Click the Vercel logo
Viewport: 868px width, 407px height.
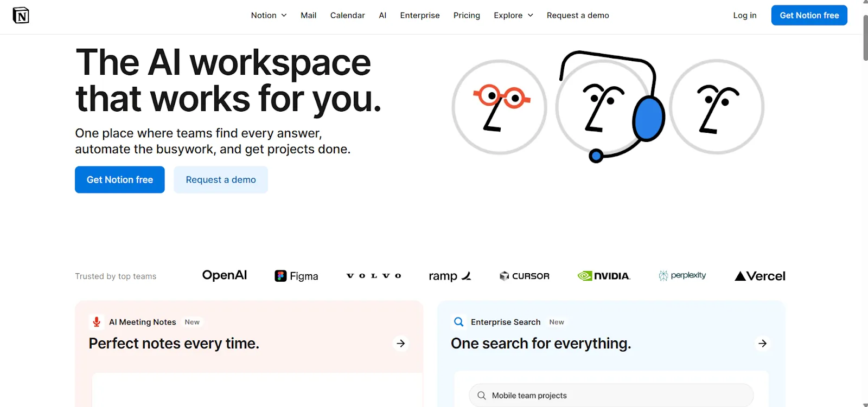[x=759, y=276]
